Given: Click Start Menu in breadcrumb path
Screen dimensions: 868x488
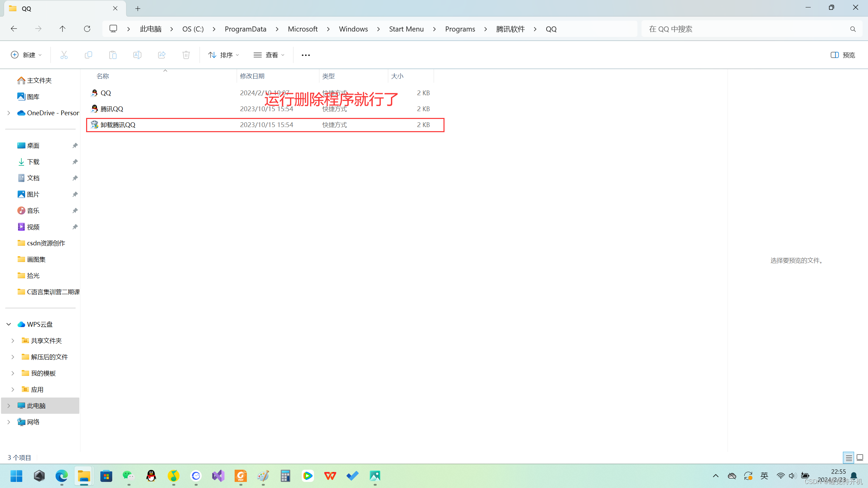Looking at the screenshot, I should [x=406, y=29].
